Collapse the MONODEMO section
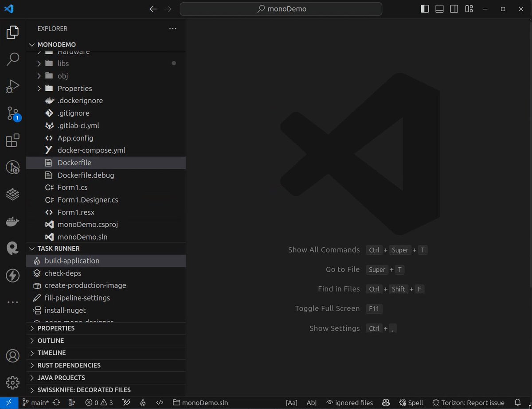The height and width of the screenshot is (409, 532). pos(106,44)
